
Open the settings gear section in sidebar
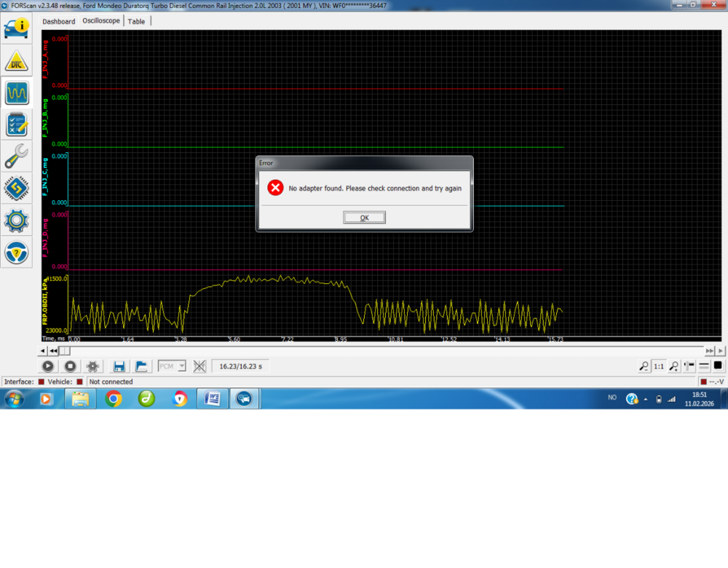pyautogui.click(x=16, y=220)
